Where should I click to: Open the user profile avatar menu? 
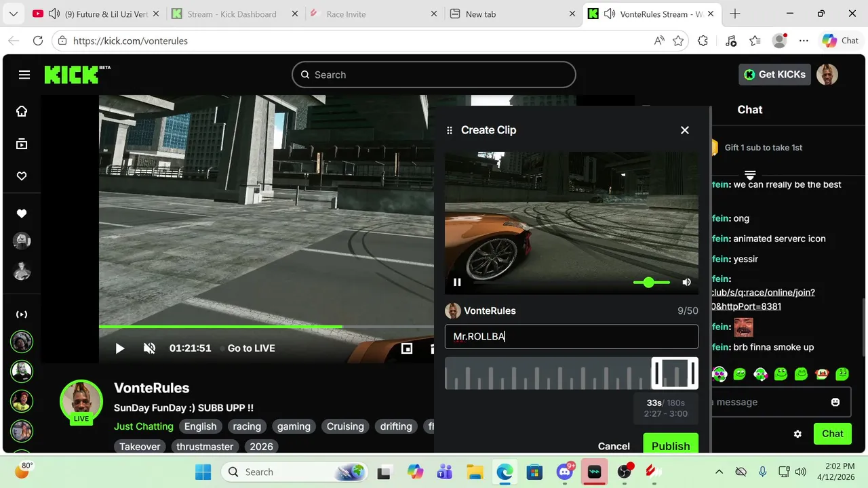(827, 75)
